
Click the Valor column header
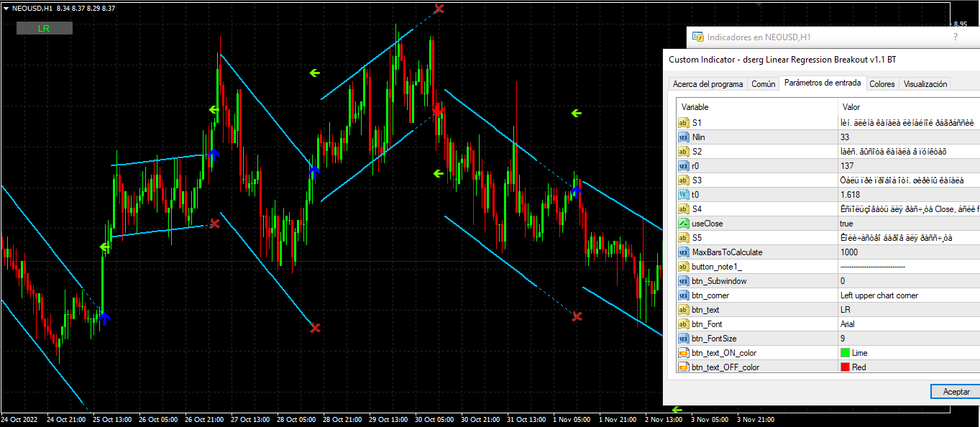pos(851,107)
